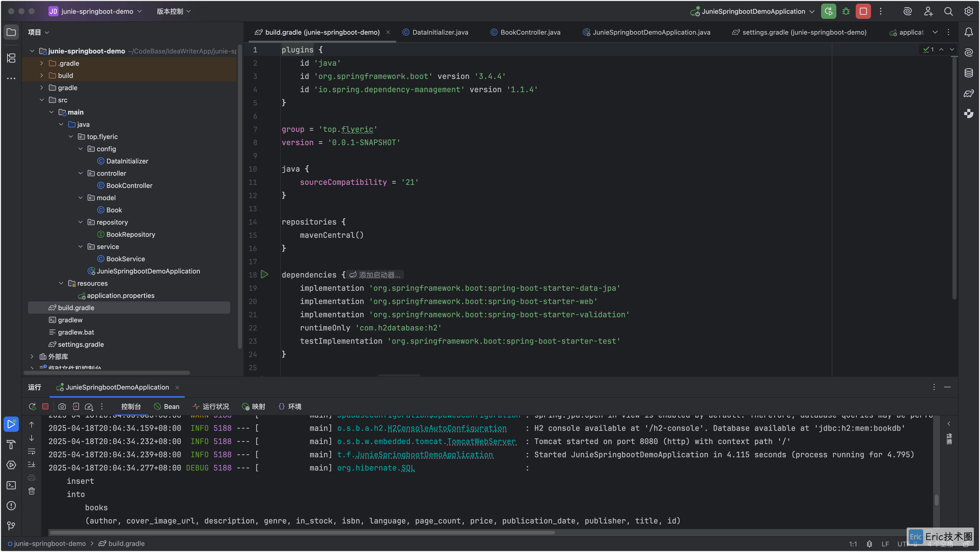Open the Search Everywhere magnifier icon
This screenshot has width=980, height=552.
948,11
